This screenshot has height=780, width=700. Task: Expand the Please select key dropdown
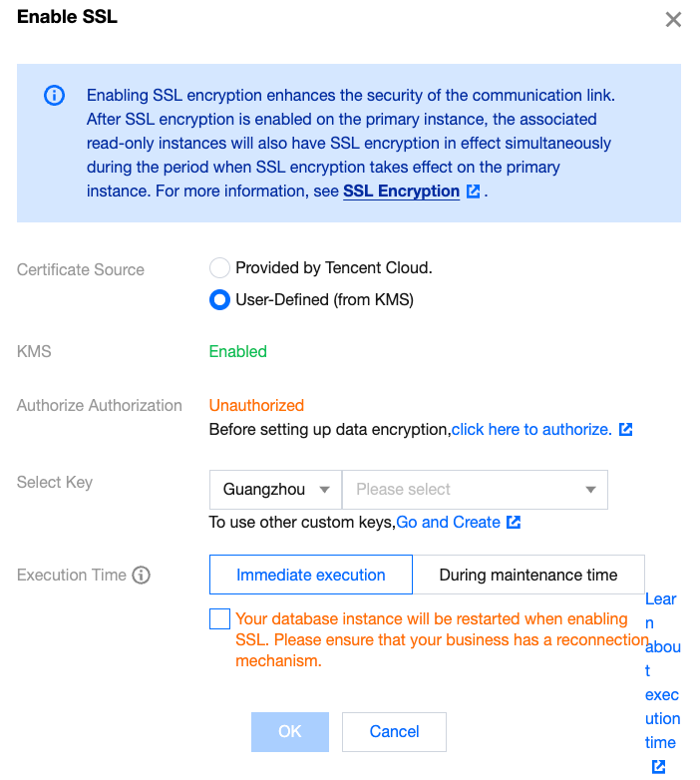point(475,490)
